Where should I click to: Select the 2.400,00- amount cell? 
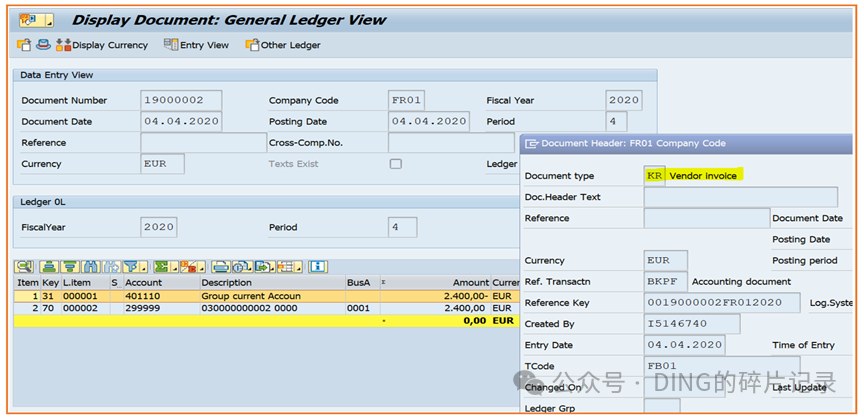(435, 296)
